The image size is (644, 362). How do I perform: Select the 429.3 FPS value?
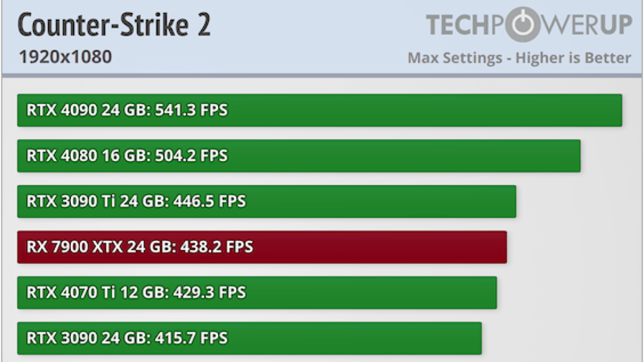[209, 292]
